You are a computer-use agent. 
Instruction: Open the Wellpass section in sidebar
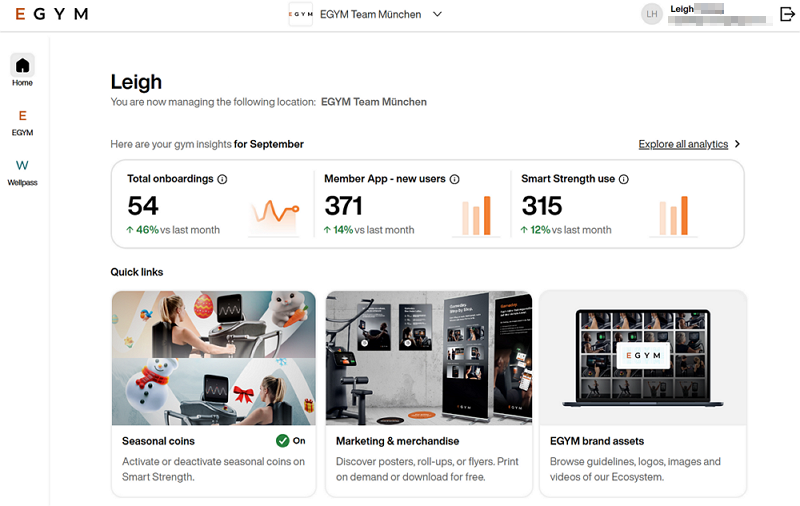coord(22,166)
